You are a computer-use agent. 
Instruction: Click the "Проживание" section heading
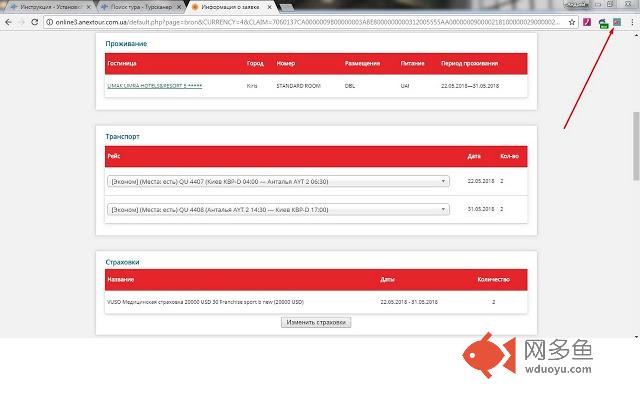[126, 44]
